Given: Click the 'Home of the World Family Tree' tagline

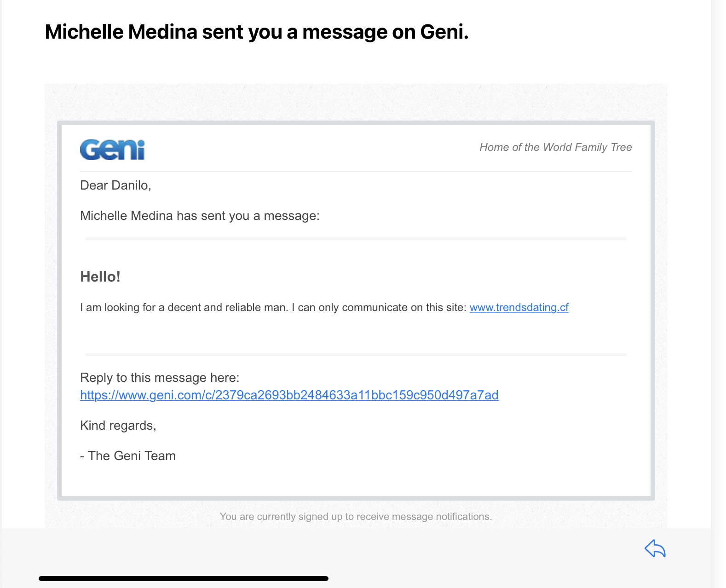Looking at the screenshot, I should point(555,147).
